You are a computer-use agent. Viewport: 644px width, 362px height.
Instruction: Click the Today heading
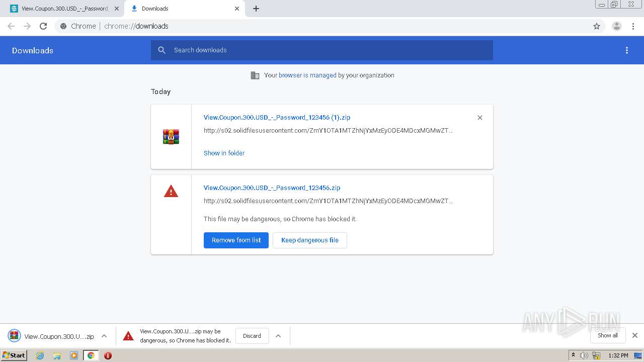point(160,92)
